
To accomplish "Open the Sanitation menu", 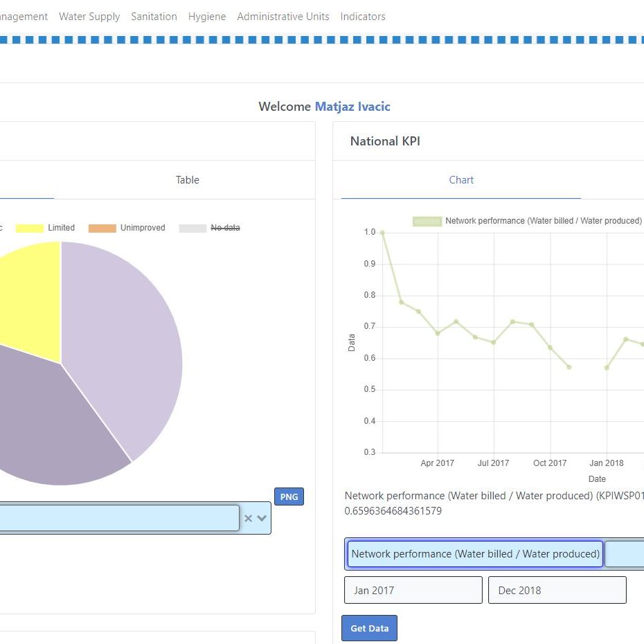I will (x=154, y=17).
